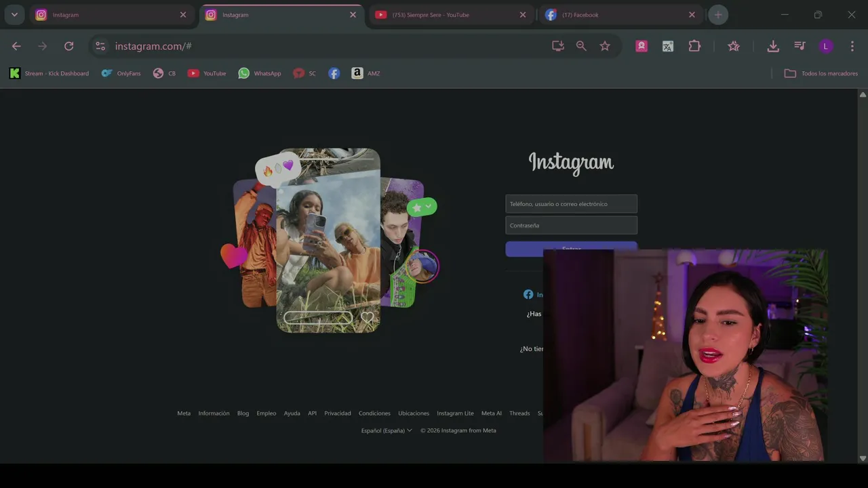Open the Empleo footer link
Screen dimensions: 868x488
pos(267,413)
